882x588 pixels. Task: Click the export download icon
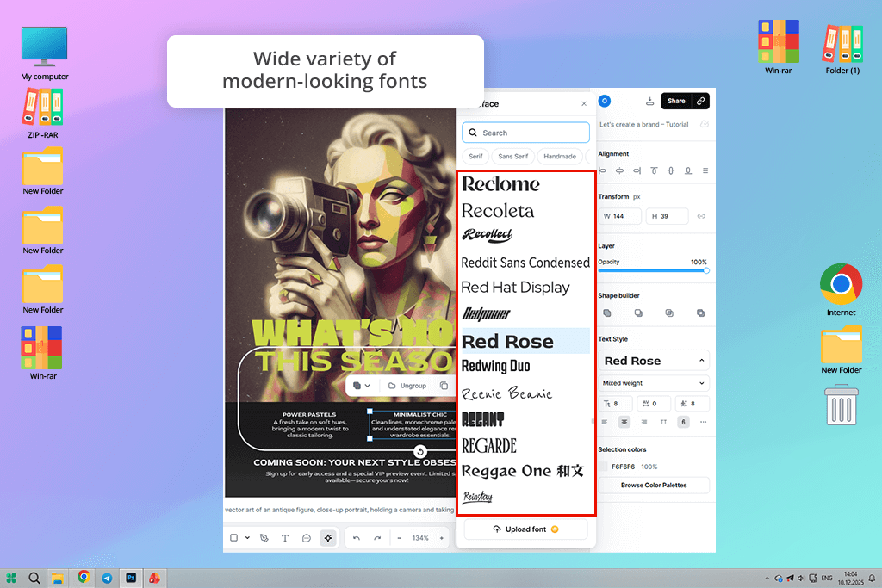[649, 102]
